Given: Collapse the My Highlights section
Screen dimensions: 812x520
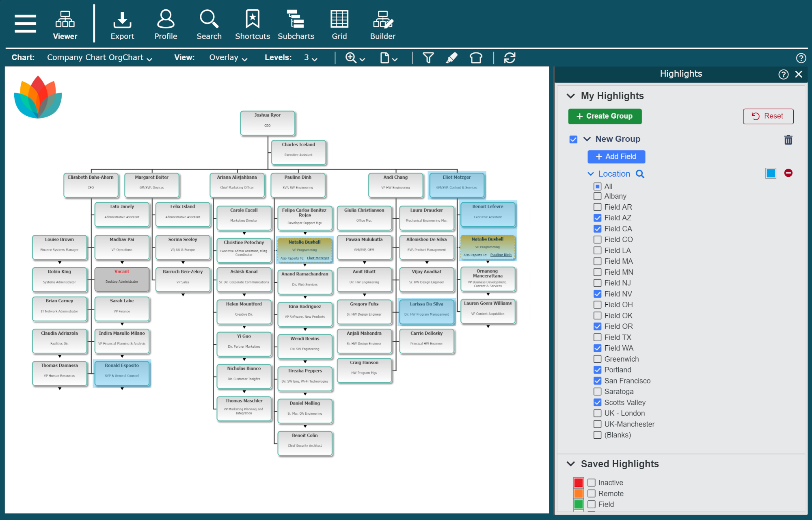Looking at the screenshot, I should 571,96.
